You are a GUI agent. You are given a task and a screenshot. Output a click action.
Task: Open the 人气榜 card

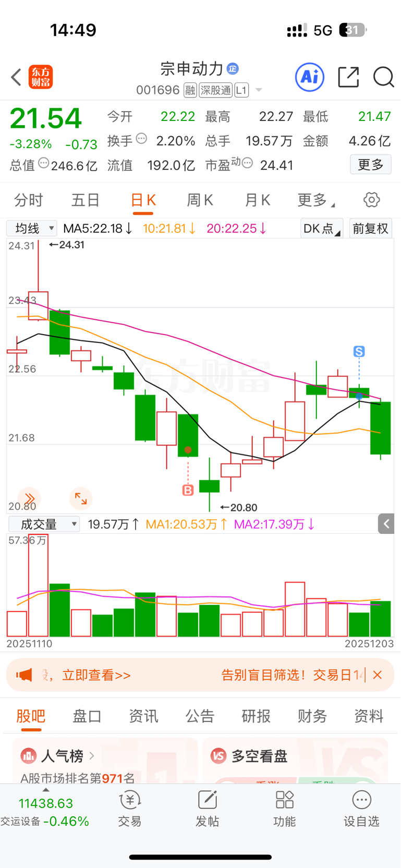105,761
